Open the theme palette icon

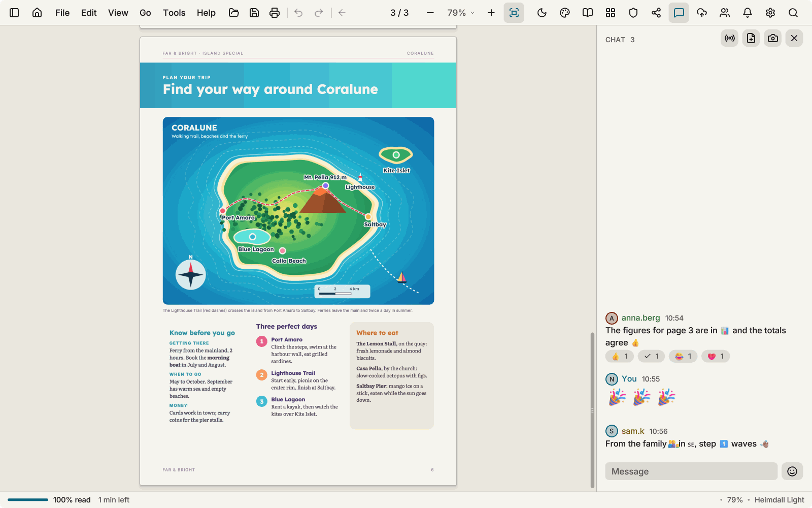[x=565, y=13]
